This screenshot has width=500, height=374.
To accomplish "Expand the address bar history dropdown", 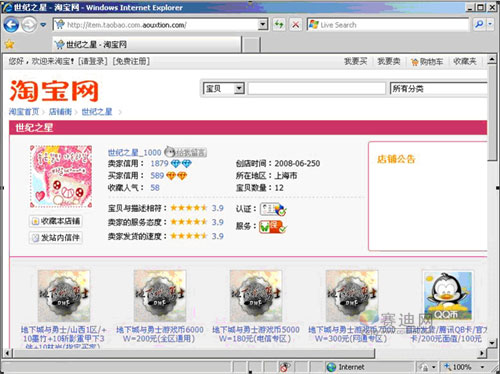I will (263, 25).
